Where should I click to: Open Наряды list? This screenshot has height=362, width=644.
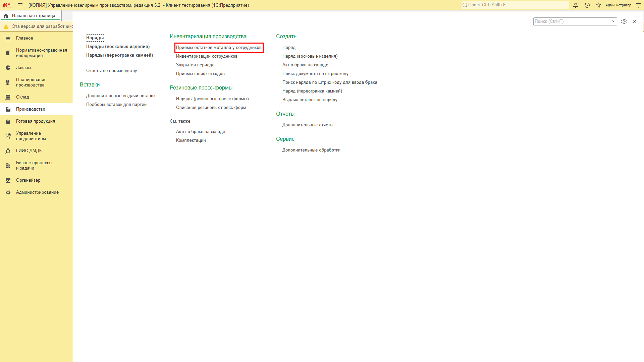pyautogui.click(x=95, y=38)
